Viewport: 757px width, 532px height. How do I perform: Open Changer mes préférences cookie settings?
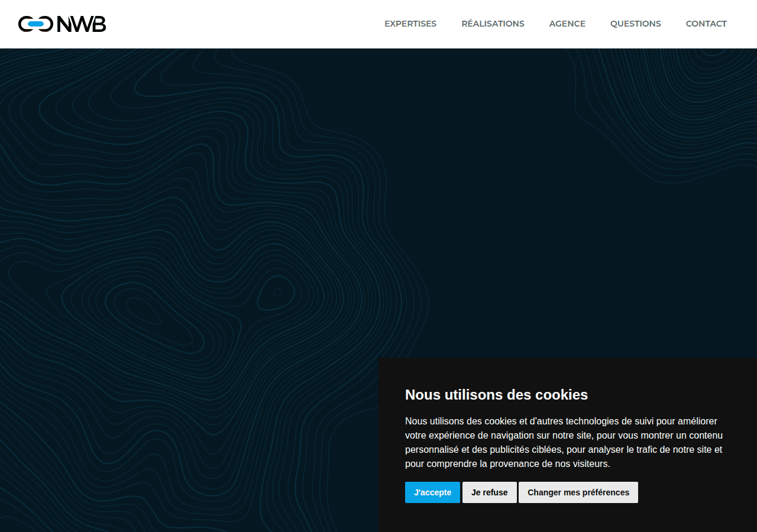click(x=578, y=492)
